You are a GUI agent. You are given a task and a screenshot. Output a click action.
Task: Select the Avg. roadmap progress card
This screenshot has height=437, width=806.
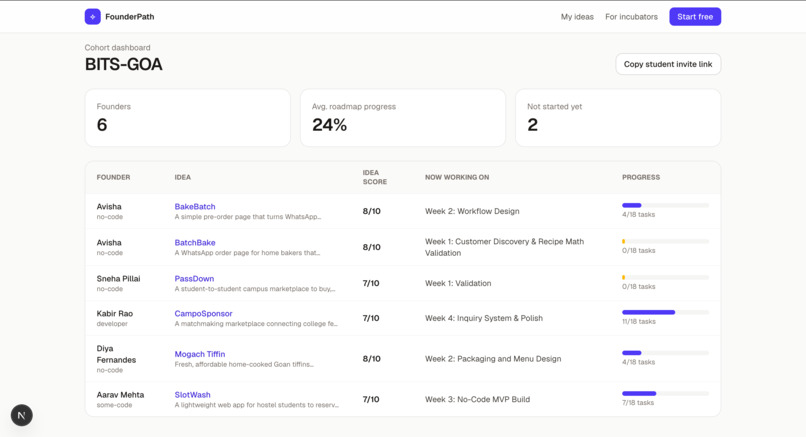tap(402, 118)
